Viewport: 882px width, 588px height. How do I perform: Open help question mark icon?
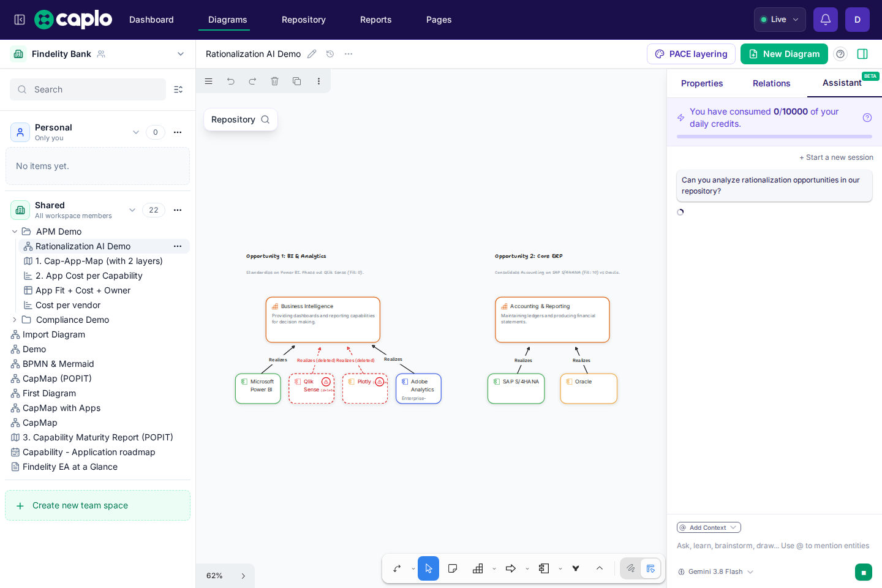(x=840, y=54)
